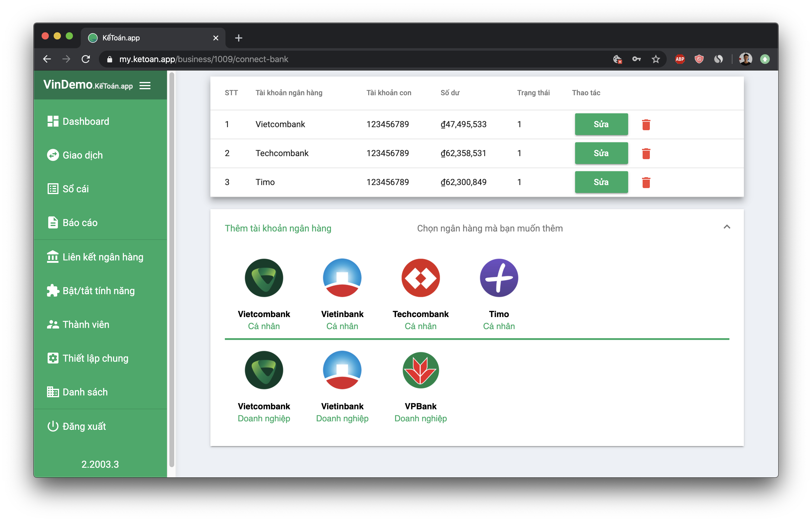Screen dimensions: 812x522
Task: Choose Techcombank Cá nhân bank logo
Action: [420, 278]
